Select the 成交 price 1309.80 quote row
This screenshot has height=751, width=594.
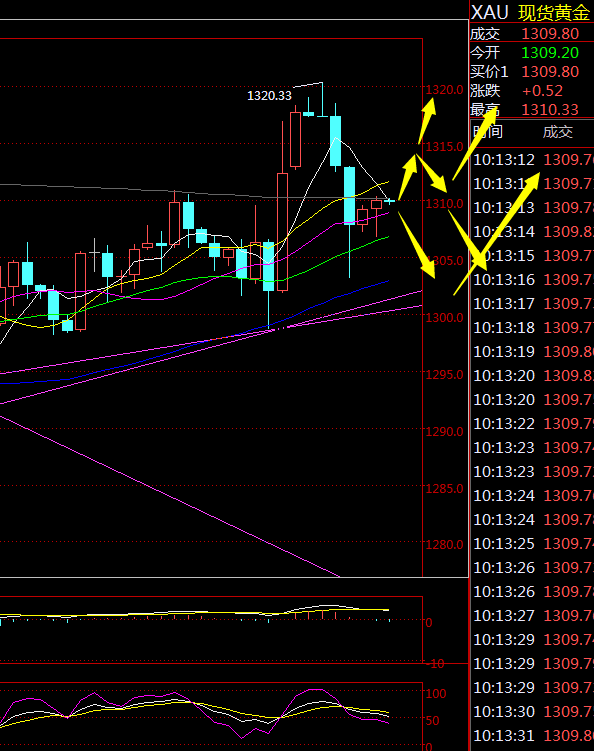531,34
